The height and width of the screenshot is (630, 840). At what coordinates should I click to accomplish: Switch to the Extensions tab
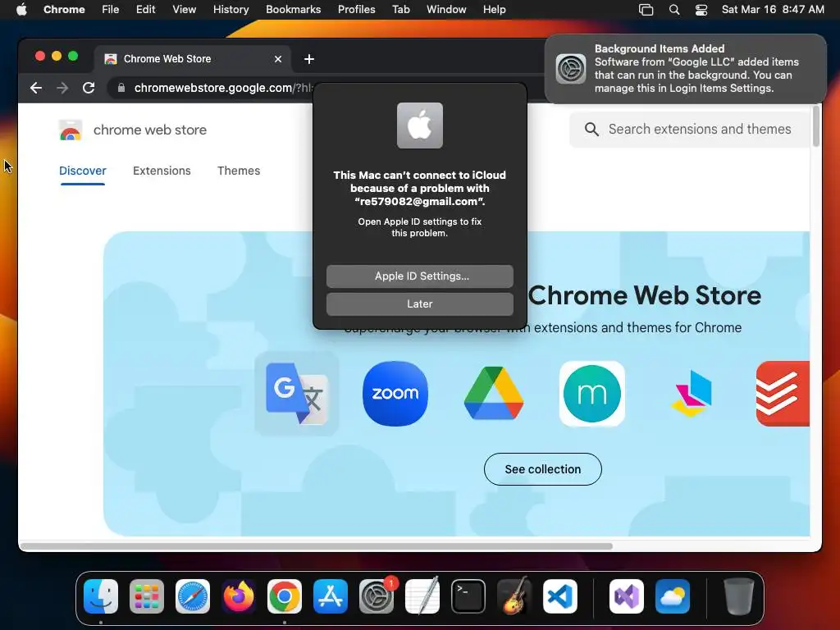(x=162, y=171)
